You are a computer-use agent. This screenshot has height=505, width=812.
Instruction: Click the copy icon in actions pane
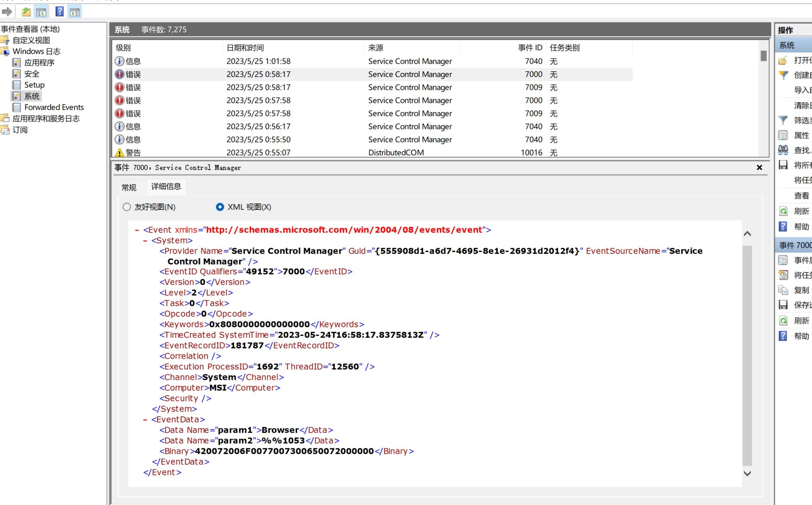tap(783, 290)
